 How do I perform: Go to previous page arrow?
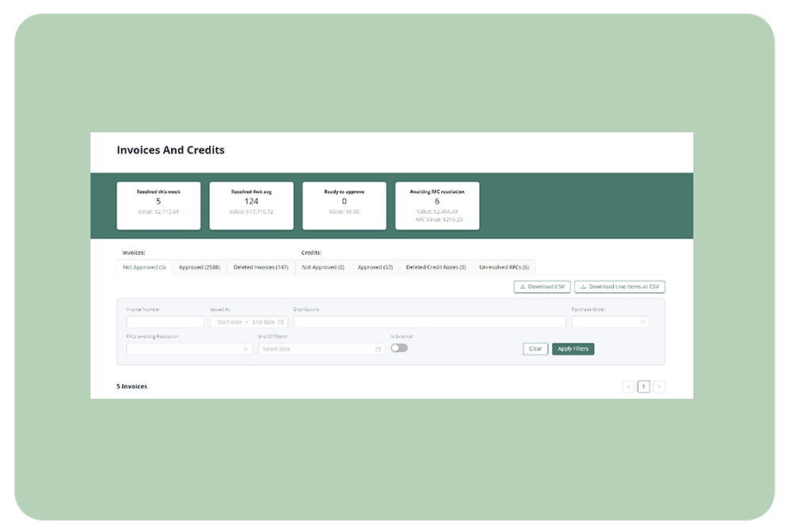(629, 386)
